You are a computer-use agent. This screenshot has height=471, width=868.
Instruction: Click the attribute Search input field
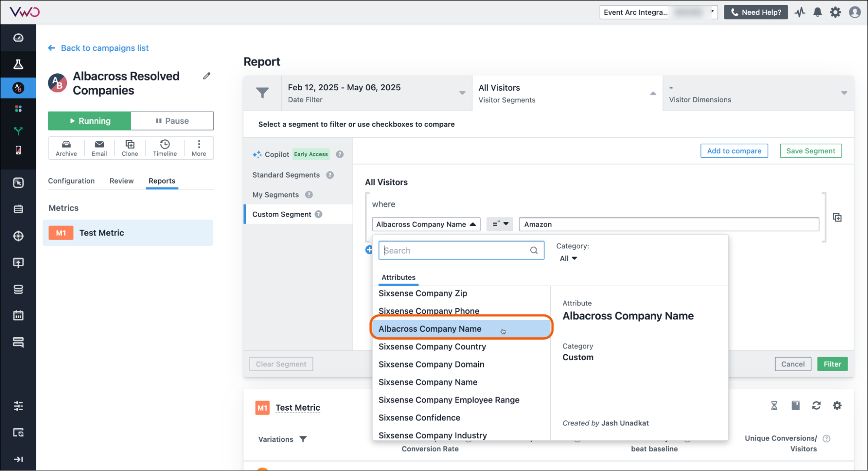[x=461, y=250]
